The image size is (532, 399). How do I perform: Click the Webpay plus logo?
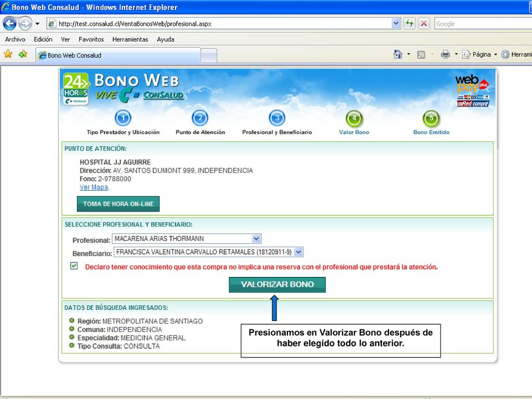coord(472,90)
